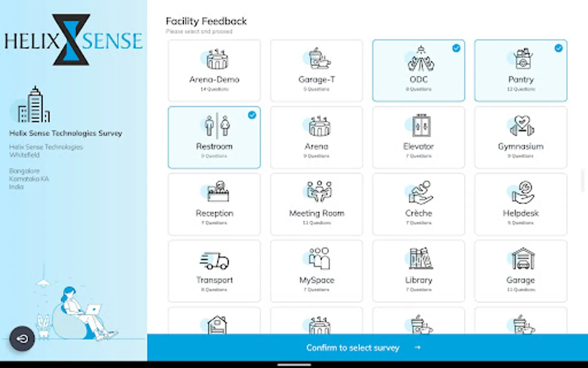
Task: Select the Meeting Room survey tile
Action: [316, 204]
